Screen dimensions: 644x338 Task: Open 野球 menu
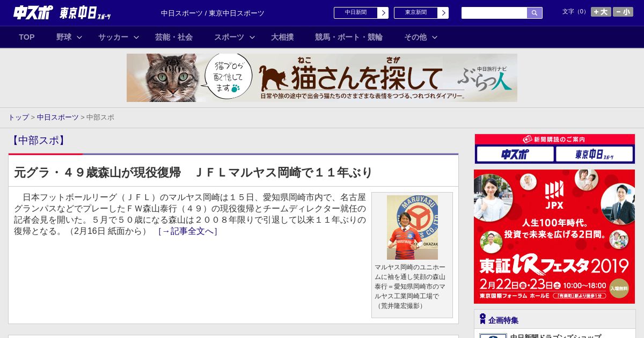coord(64,37)
